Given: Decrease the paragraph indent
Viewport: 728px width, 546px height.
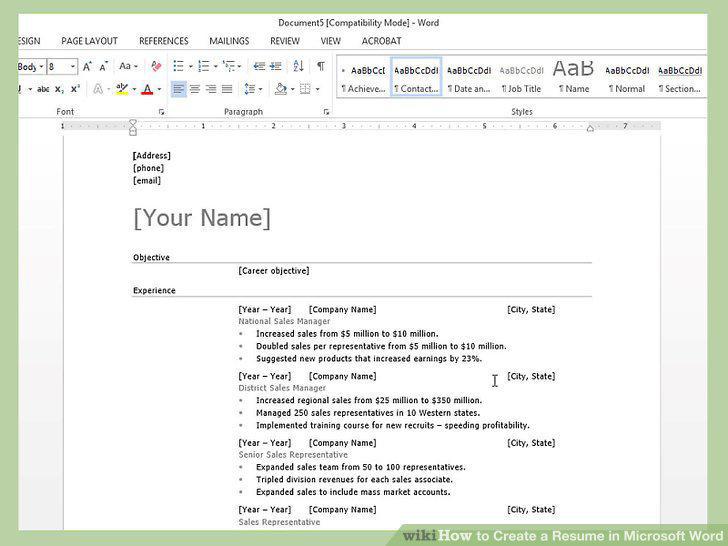Looking at the screenshot, I should (x=259, y=66).
